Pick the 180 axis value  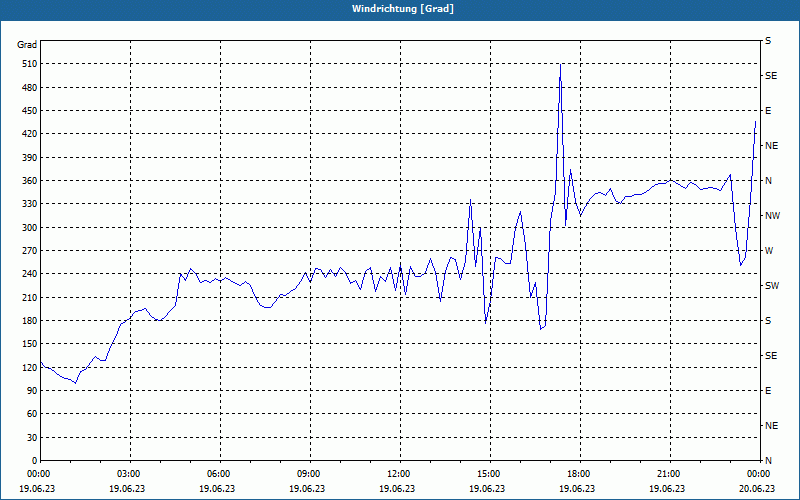31,321
